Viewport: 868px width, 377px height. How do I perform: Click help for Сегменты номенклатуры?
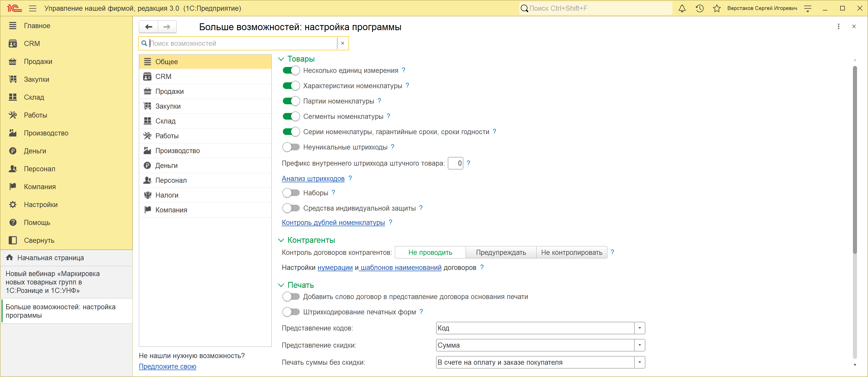click(388, 116)
